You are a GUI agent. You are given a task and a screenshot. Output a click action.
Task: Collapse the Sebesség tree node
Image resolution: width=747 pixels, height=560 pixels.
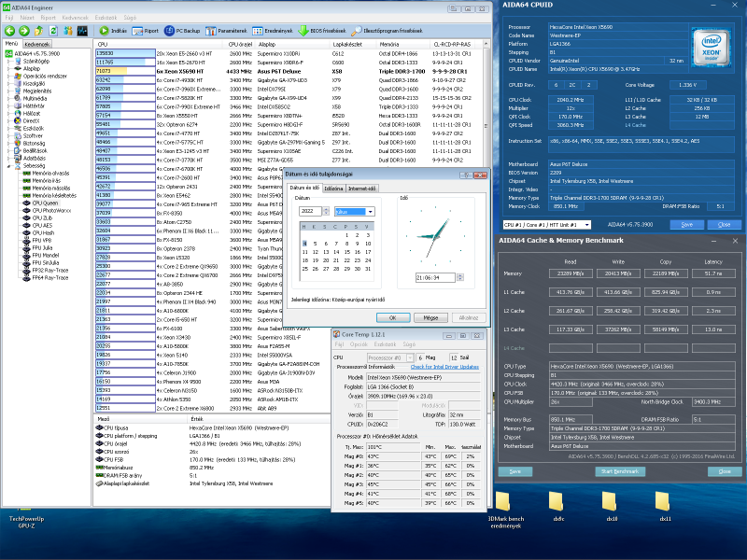(x=8, y=166)
